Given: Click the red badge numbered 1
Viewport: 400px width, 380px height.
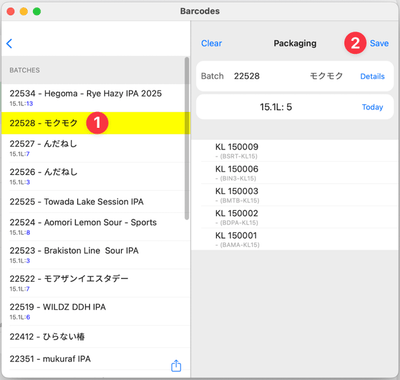Looking at the screenshot, I should click(97, 123).
